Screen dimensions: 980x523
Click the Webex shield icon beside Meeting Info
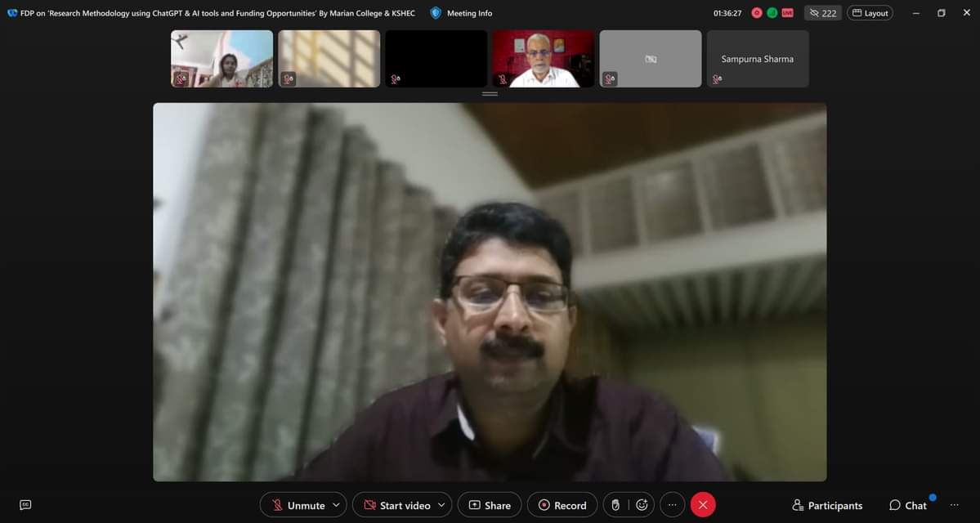pyautogui.click(x=436, y=13)
